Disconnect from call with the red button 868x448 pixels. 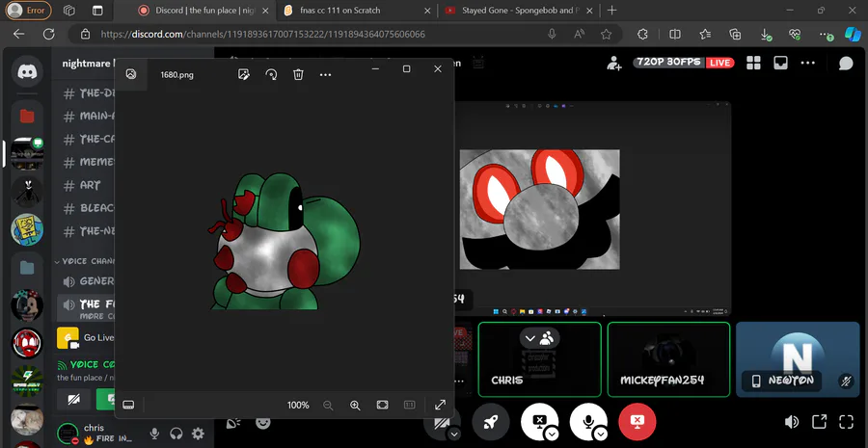coord(637,422)
